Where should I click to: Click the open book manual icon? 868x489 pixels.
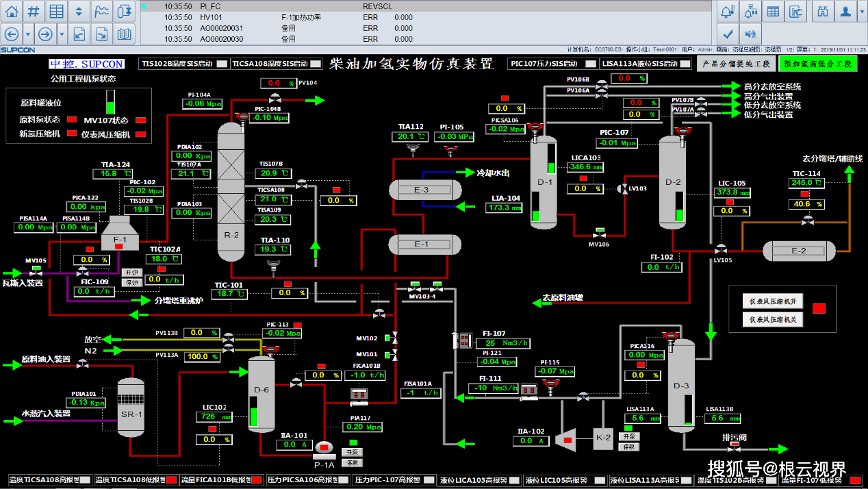click(x=124, y=34)
